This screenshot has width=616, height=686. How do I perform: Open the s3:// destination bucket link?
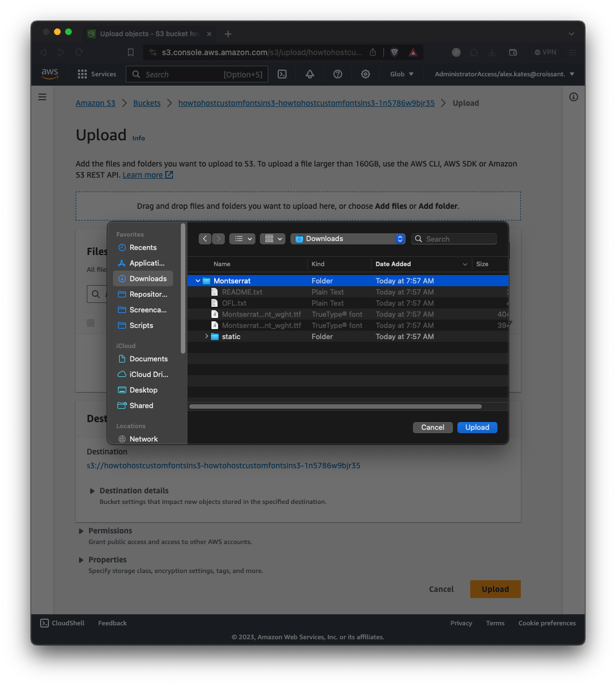coord(224,465)
